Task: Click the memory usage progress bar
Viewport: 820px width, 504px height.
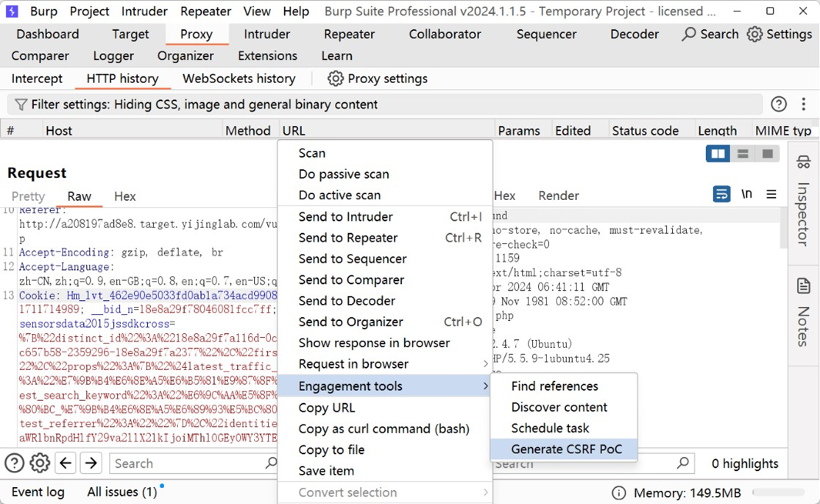Action: 777,492
